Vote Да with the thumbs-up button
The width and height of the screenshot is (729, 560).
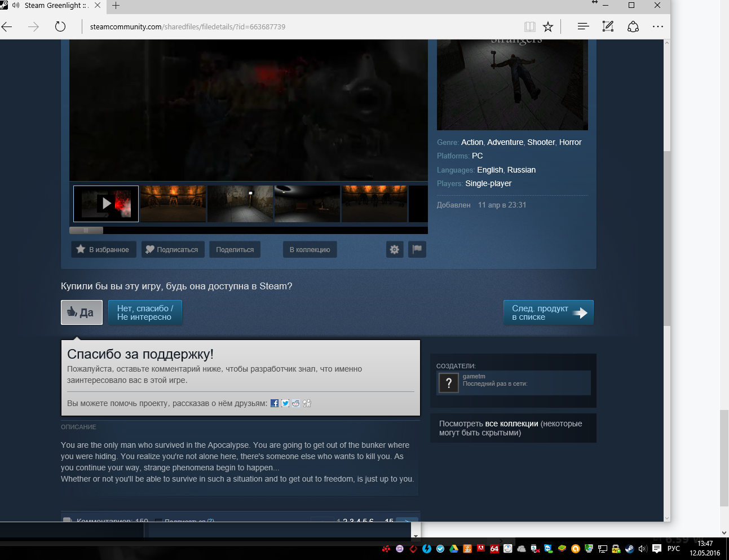click(x=82, y=312)
